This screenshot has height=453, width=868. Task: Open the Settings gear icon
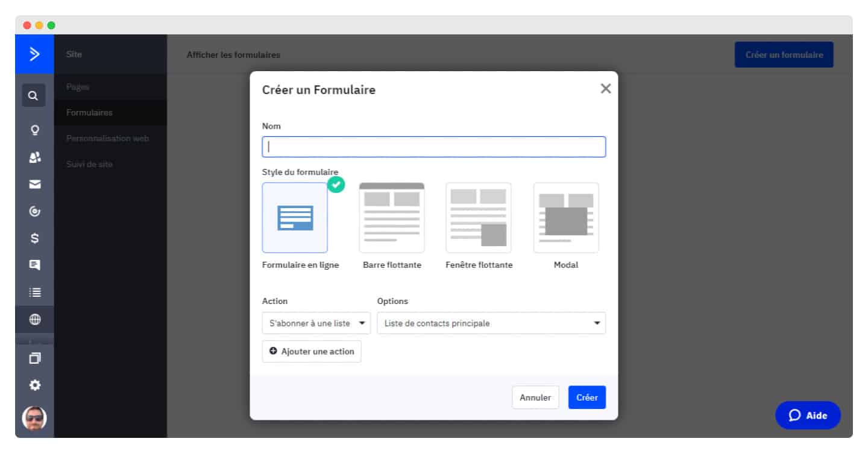[x=35, y=385]
